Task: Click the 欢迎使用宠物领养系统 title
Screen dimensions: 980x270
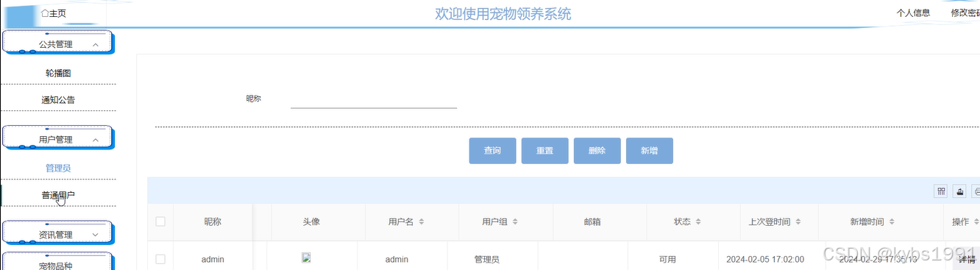Action: tap(503, 14)
